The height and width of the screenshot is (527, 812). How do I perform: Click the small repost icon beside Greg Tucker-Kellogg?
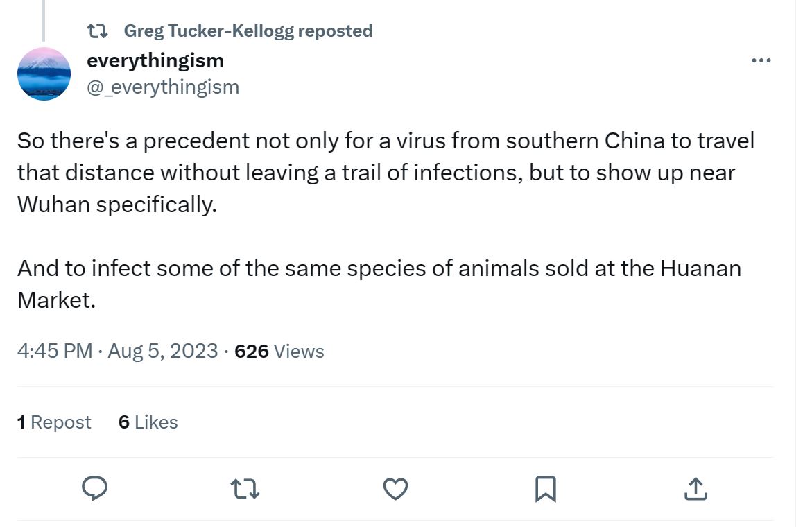pyautogui.click(x=97, y=31)
